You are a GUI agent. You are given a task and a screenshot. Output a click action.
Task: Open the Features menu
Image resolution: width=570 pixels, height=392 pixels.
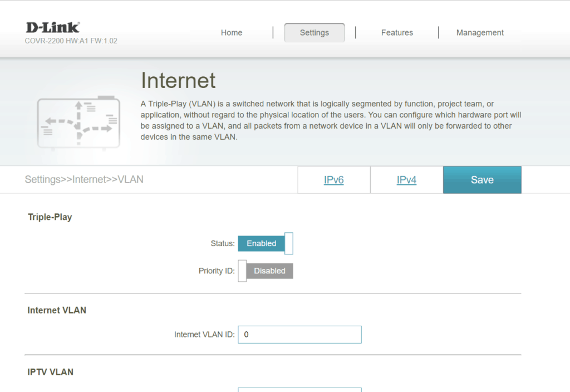(x=397, y=33)
